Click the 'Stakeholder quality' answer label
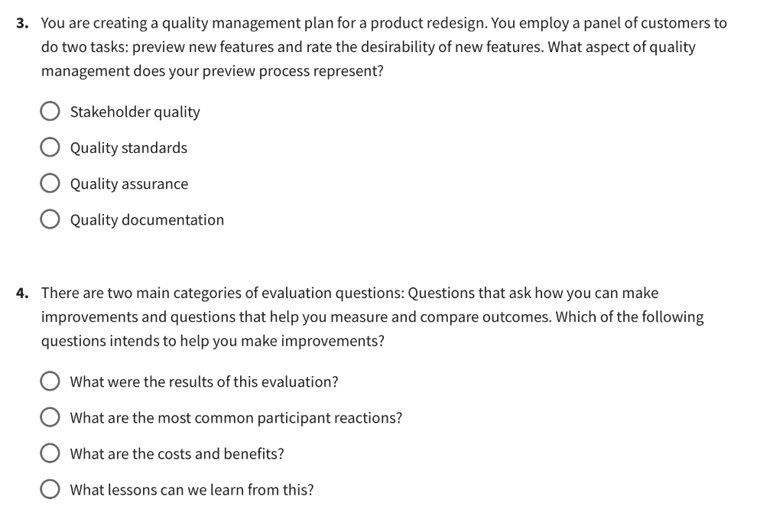Image resolution: width=783 pixels, height=532 pixels. tap(135, 112)
